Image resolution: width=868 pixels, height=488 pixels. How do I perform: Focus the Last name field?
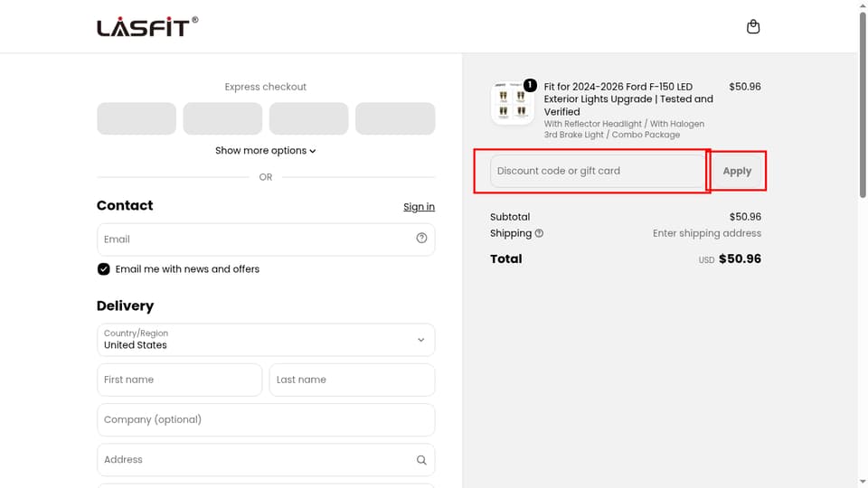click(x=352, y=380)
